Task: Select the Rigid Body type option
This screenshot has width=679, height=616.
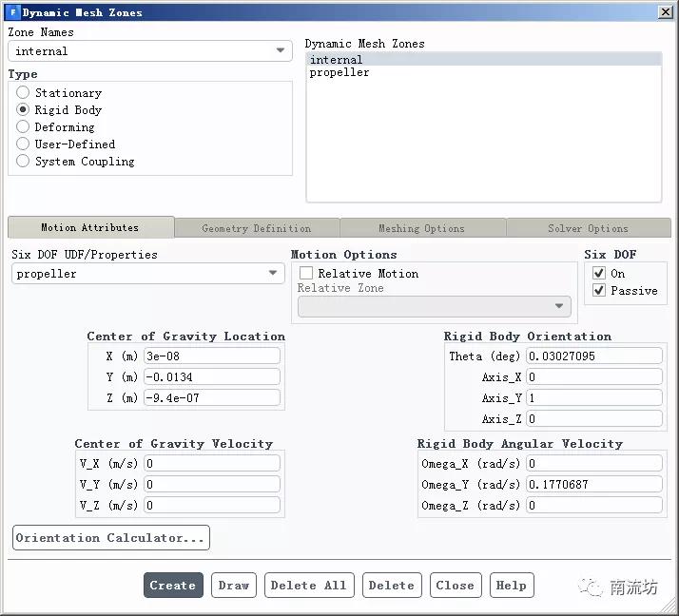Action: pos(23,109)
